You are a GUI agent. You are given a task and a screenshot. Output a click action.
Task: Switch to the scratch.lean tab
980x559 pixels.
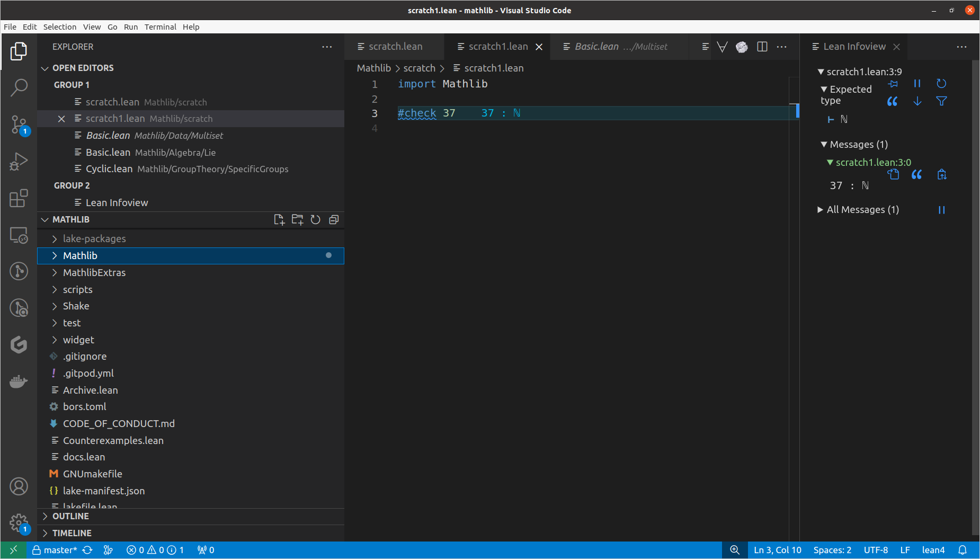(x=395, y=47)
